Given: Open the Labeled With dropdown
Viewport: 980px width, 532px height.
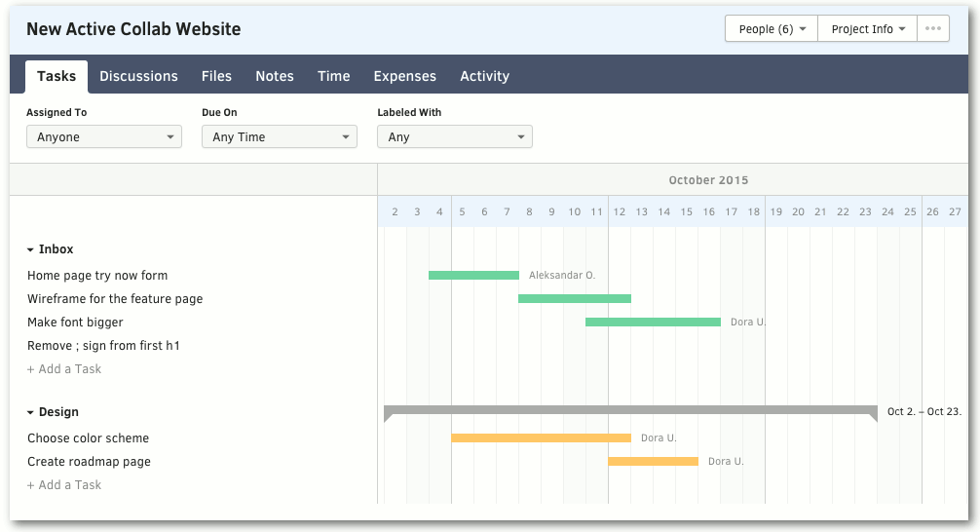Looking at the screenshot, I should point(455,137).
